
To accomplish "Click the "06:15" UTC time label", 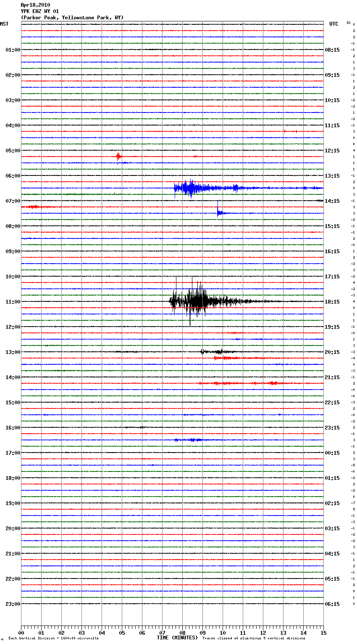I will click(x=332, y=604).
